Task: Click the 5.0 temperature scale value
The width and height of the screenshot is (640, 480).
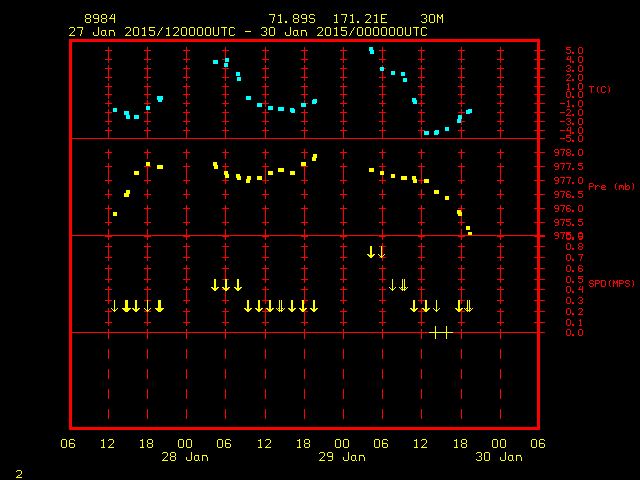Action: [574, 51]
